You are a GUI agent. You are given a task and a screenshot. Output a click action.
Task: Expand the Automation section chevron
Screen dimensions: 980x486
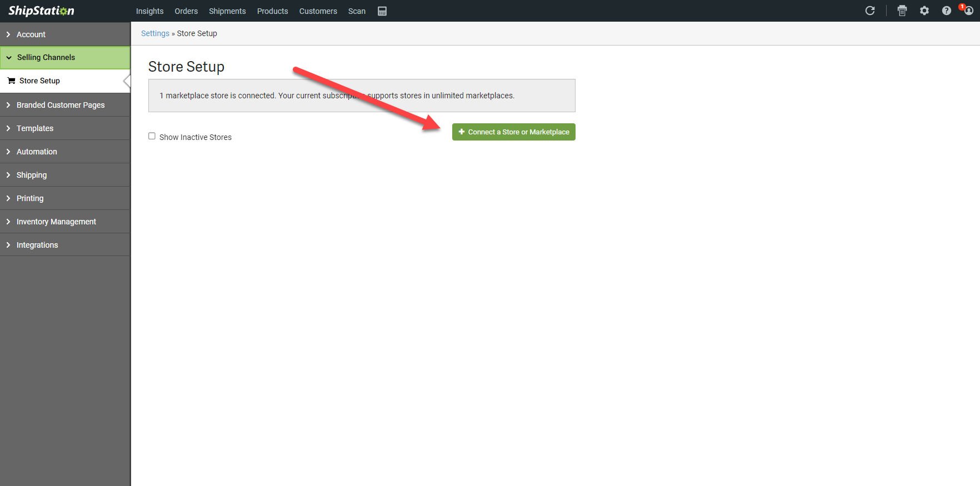tap(8, 152)
